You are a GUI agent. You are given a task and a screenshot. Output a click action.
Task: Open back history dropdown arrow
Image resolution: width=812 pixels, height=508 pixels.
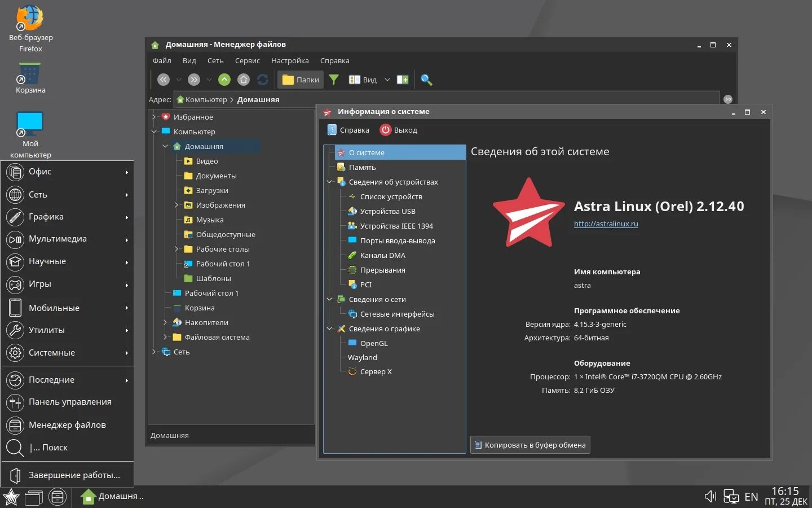[x=179, y=80]
